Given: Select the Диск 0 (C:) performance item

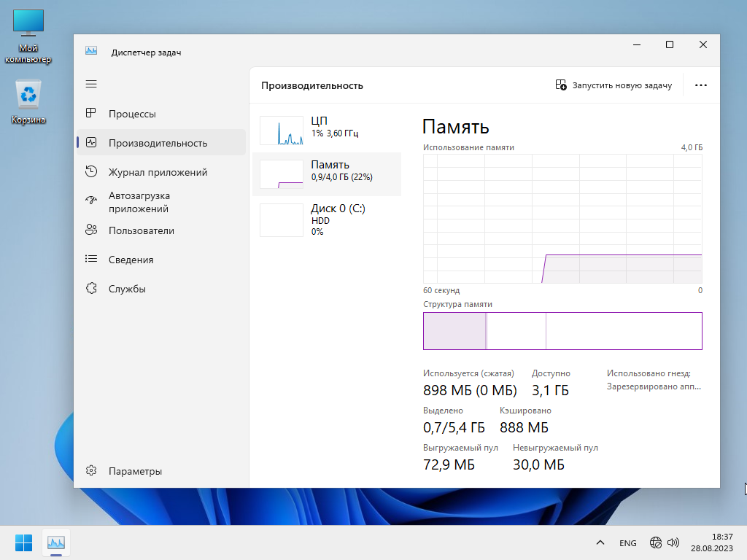Looking at the screenshot, I should click(x=327, y=219).
